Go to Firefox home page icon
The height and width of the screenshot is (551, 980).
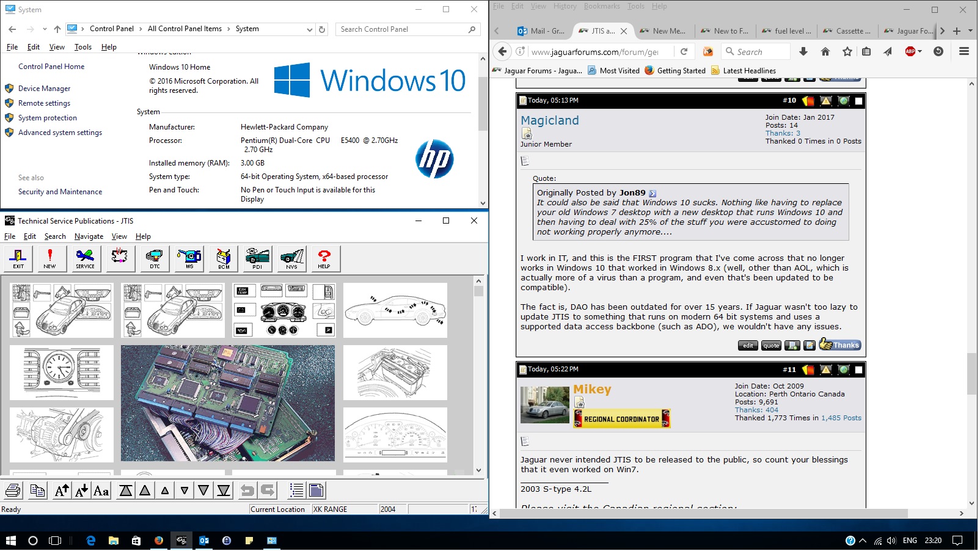coord(825,52)
